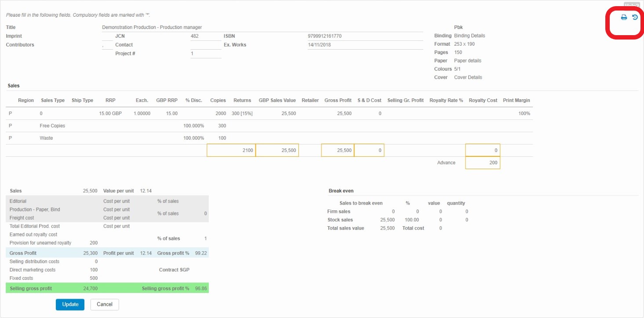Click the Print Margin column header
The height and width of the screenshot is (318, 644).
pyautogui.click(x=516, y=101)
